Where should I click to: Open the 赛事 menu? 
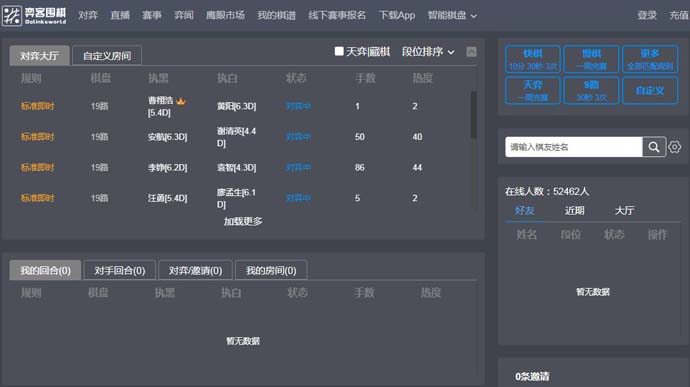152,15
